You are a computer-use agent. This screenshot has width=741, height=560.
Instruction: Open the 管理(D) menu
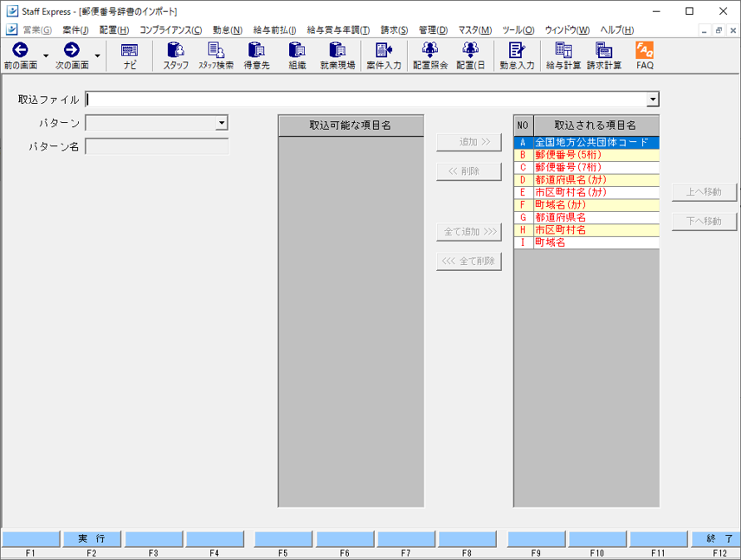pos(433,29)
